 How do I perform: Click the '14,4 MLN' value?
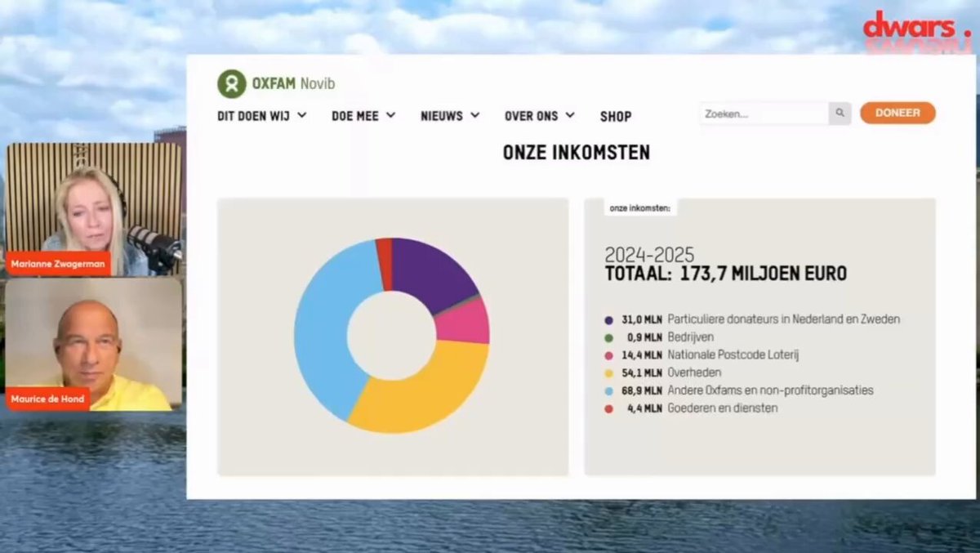642,355
